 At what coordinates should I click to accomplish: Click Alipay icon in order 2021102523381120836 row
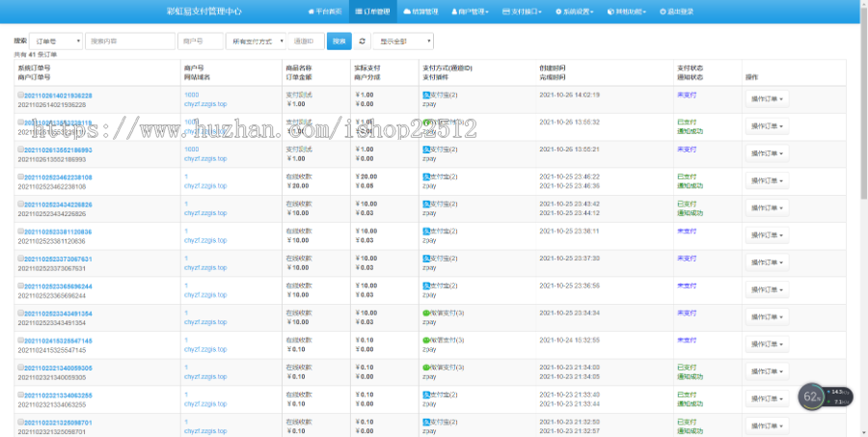click(x=425, y=231)
